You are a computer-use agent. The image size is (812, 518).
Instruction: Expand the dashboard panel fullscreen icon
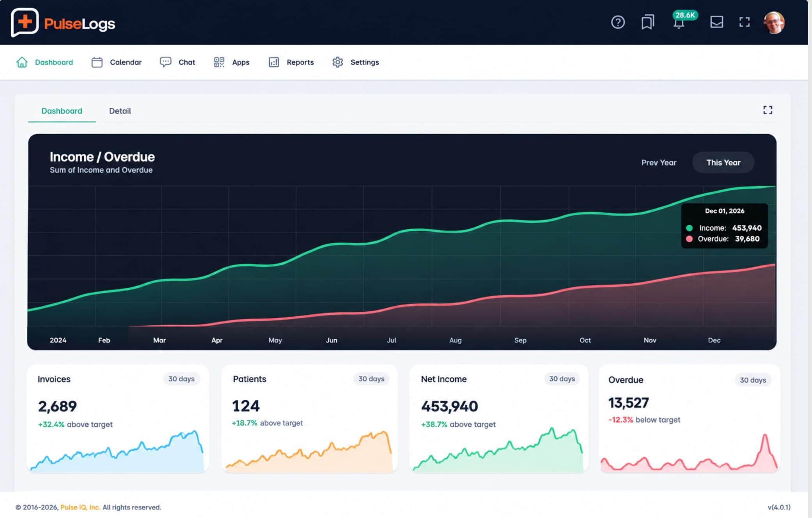pos(768,110)
